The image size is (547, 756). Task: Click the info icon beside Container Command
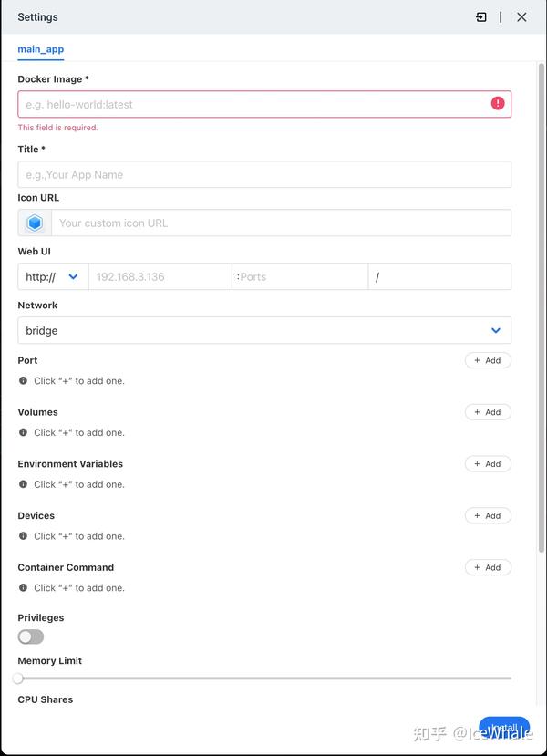(x=20, y=587)
